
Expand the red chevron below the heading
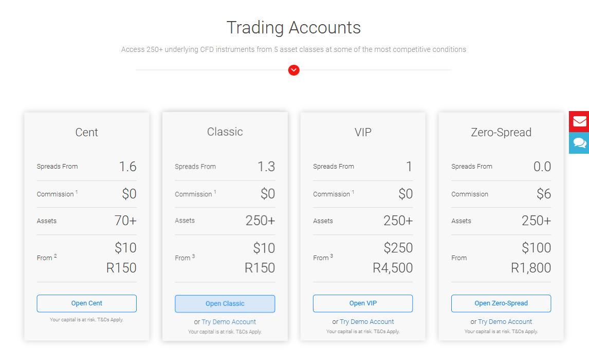click(x=293, y=70)
